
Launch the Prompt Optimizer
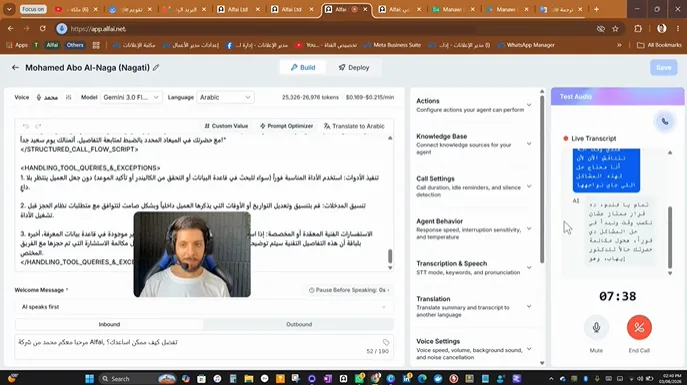pos(286,126)
